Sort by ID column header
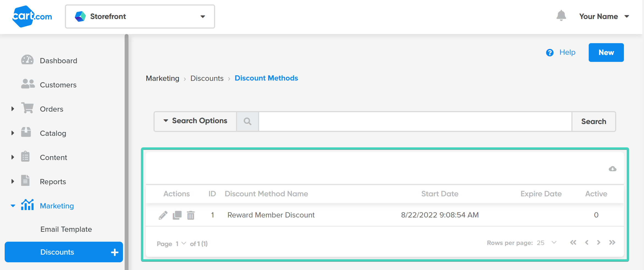The image size is (644, 270). coord(212,194)
